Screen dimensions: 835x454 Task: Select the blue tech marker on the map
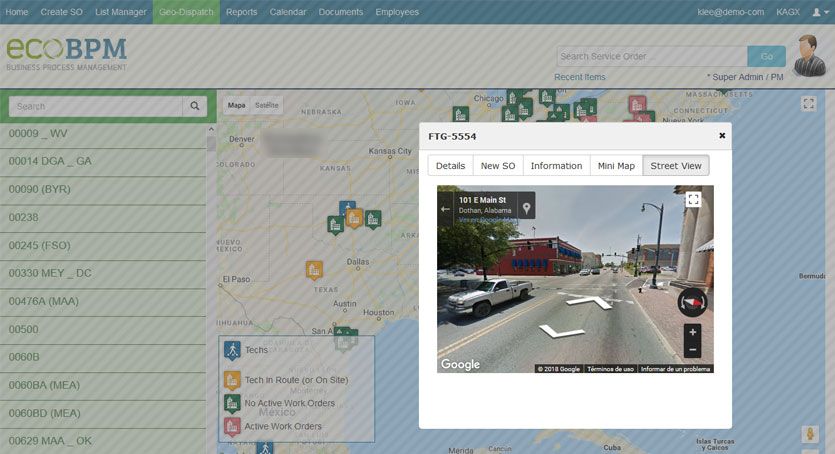(347, 206)
